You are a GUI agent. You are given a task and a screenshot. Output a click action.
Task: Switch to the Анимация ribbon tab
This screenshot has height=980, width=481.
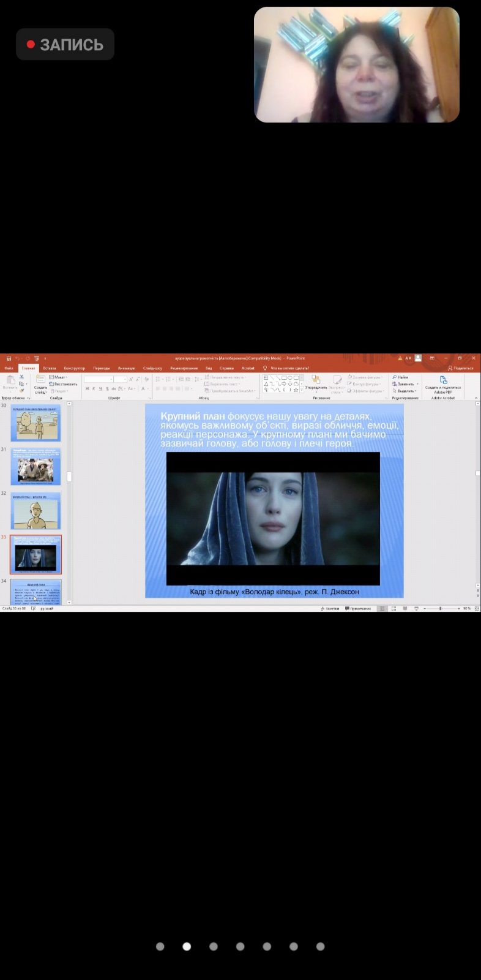[127, 368]
